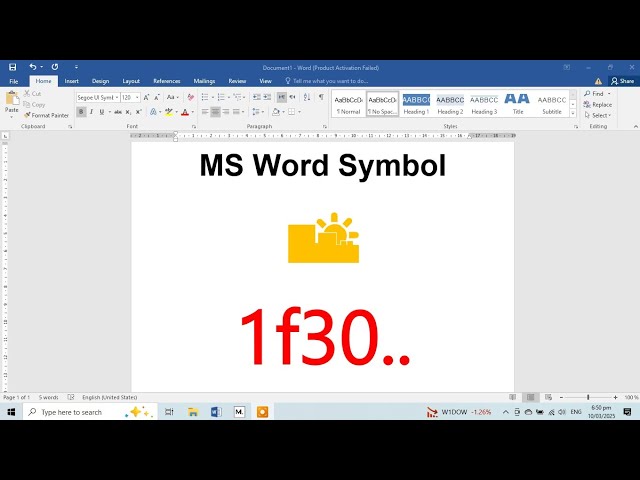Align text right
Screen dimensions: 640x480
226,112
